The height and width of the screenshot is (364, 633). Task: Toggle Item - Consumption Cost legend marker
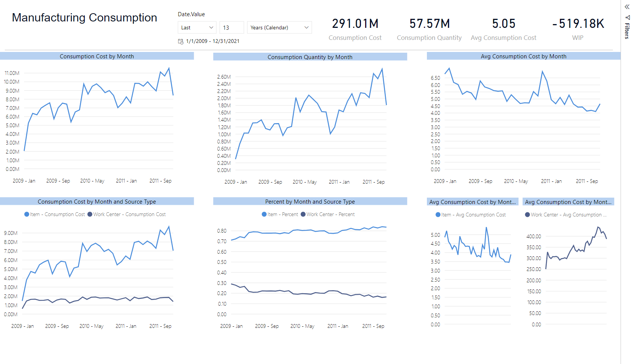click(27, 214)
